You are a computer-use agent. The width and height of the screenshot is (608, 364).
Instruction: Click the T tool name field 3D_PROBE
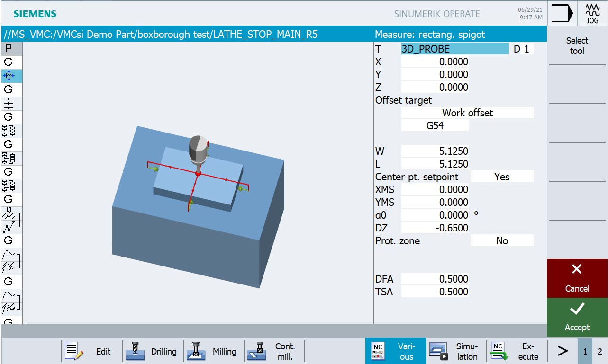[455, 49]
